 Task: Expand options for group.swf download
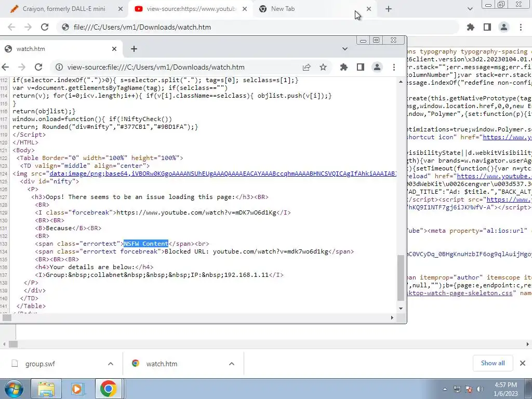(x=111, y=364)
